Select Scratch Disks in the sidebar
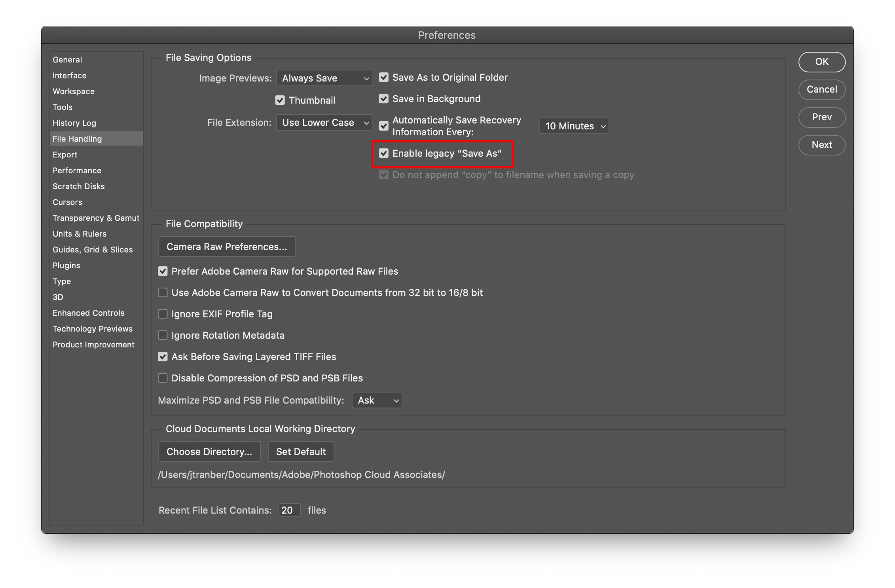Screen dimensions: 895x588 78,186
